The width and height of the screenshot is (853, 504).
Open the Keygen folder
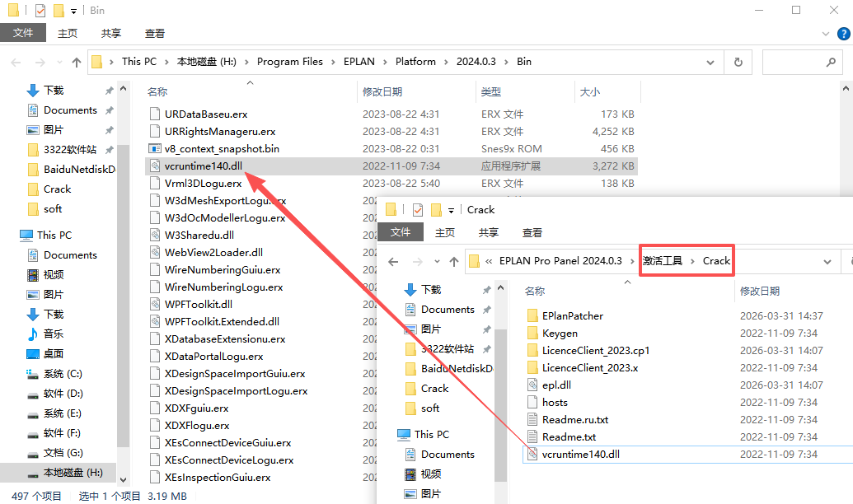click(560, 334)
